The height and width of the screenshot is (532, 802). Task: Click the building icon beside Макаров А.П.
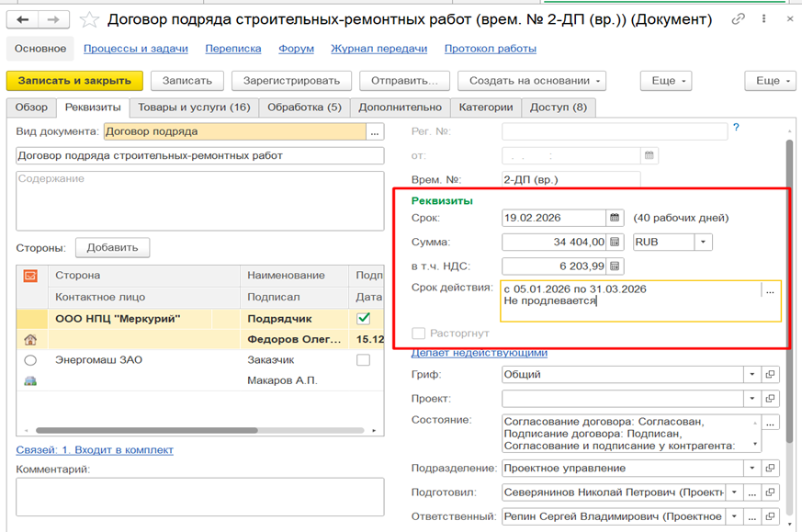(30, 380)
